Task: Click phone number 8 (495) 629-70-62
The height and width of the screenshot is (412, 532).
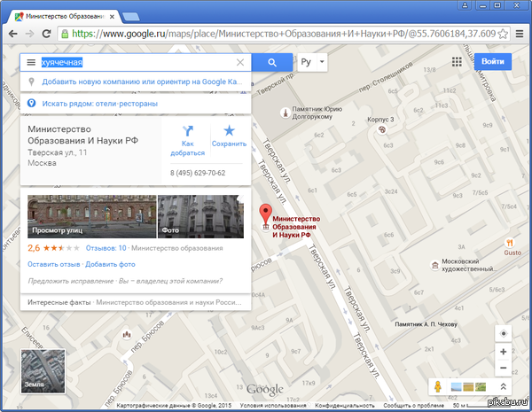Action: pyautogui.click(x=198, y=173)
